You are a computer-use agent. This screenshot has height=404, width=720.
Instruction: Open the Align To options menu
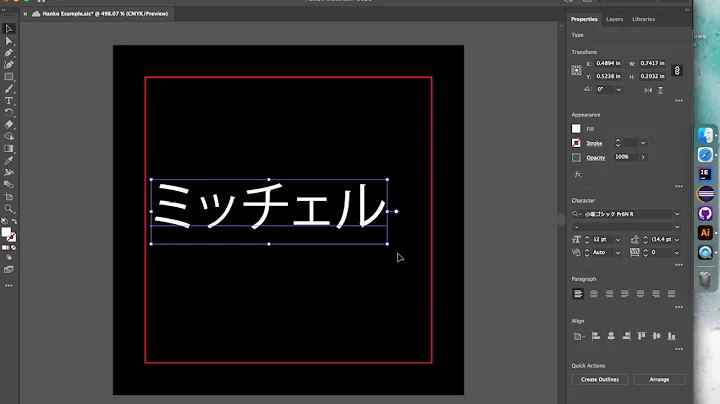[x=579, y=337]
